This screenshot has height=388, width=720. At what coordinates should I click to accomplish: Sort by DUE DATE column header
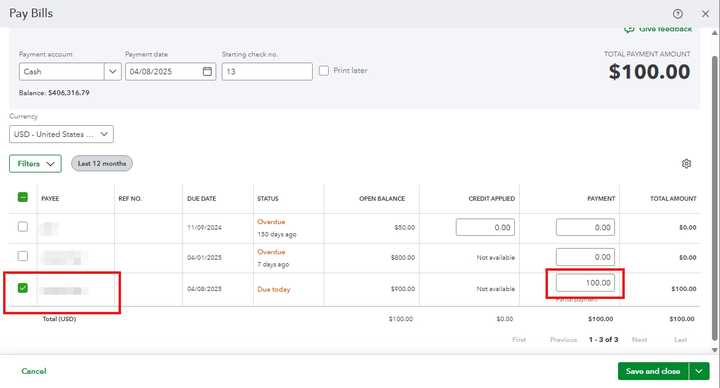(x=202, y=199)
